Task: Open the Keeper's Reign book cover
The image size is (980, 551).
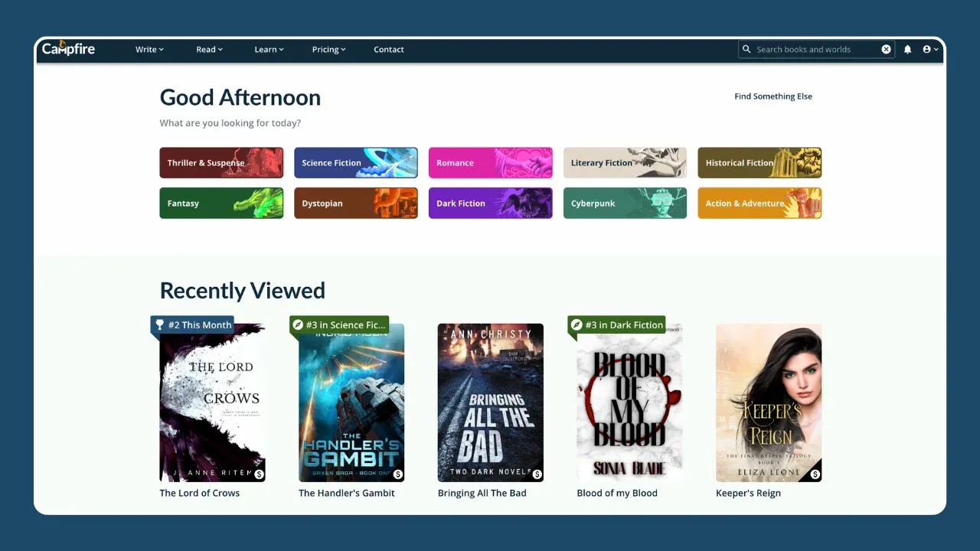Action: [x=769, y=403]
